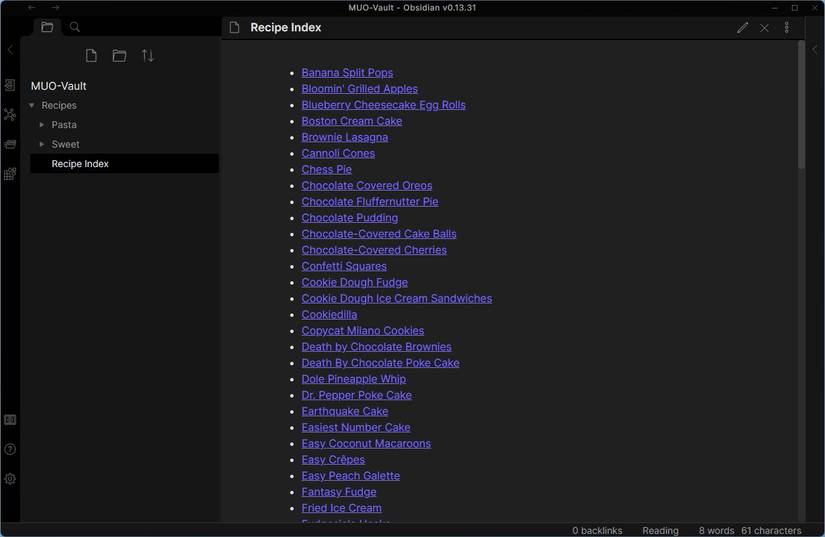Viewport: 825px width, 537px height.
Task: Click 8 words count in status bar
Action: click(x=716, y=530)
